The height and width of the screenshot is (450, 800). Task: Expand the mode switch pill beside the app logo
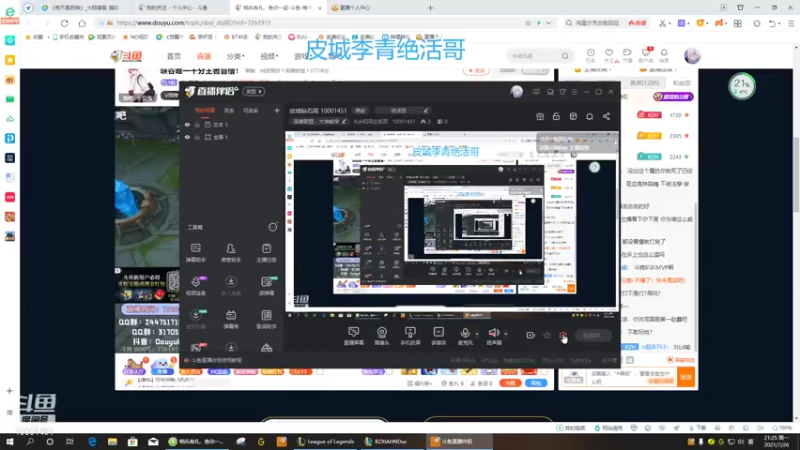click(254, 91)
